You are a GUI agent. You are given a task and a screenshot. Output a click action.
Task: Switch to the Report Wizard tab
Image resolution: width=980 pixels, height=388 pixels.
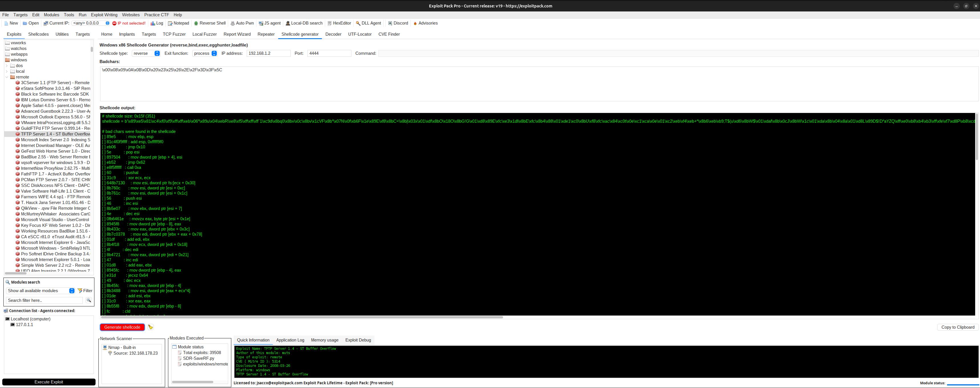[237, 34]
